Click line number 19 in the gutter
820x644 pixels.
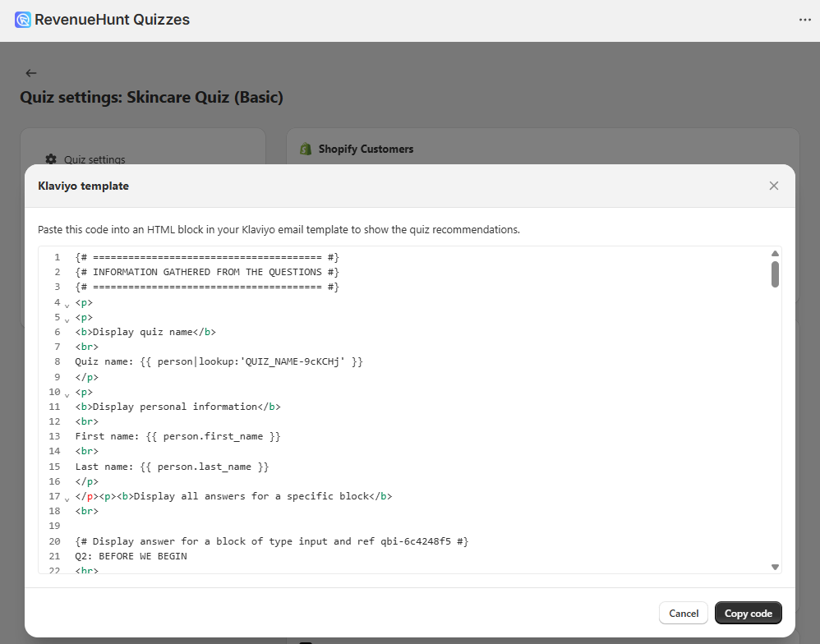point(55,526)
